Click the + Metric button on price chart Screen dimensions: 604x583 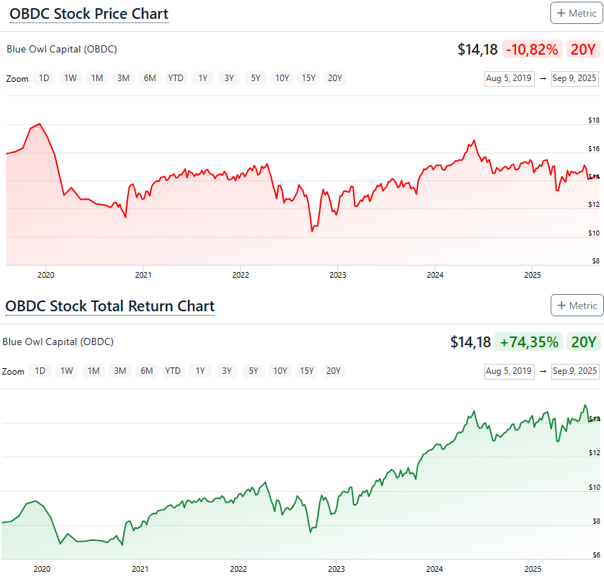[577, 13]
